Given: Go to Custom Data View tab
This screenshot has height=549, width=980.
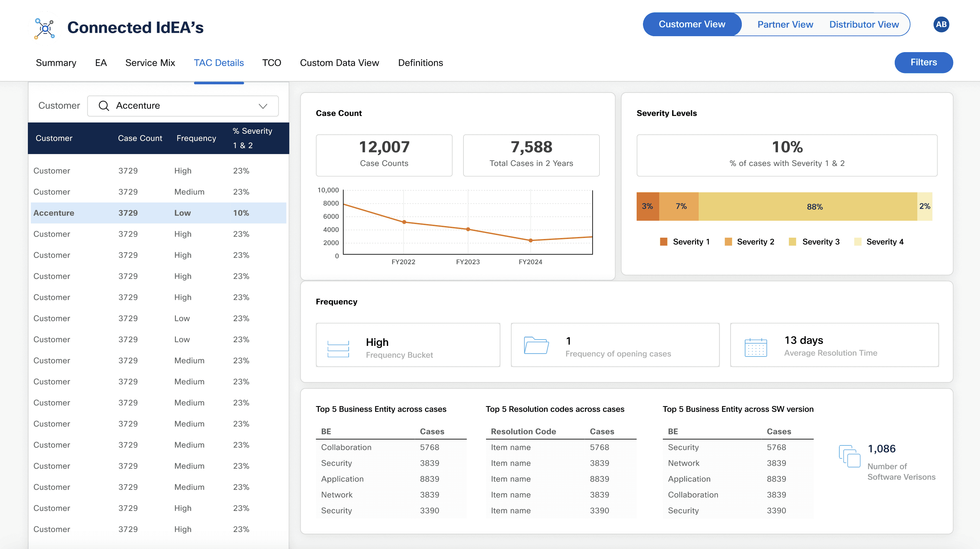Looking at the screenshot, I should (339, 62).
